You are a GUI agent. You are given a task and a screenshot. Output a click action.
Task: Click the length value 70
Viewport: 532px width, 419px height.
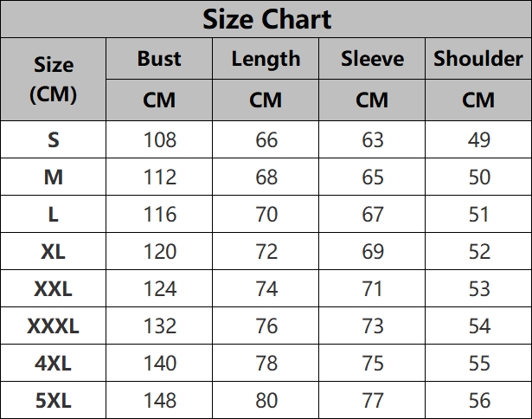click(266, 215)
